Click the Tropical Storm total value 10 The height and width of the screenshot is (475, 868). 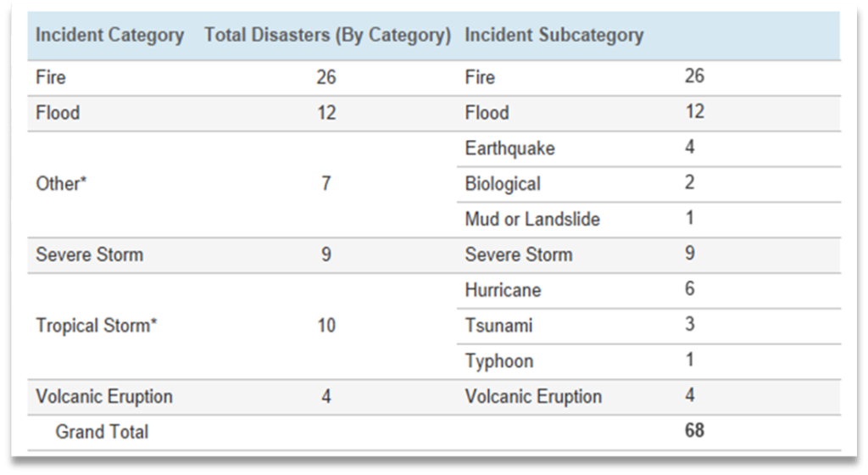[x=326, y=326]
